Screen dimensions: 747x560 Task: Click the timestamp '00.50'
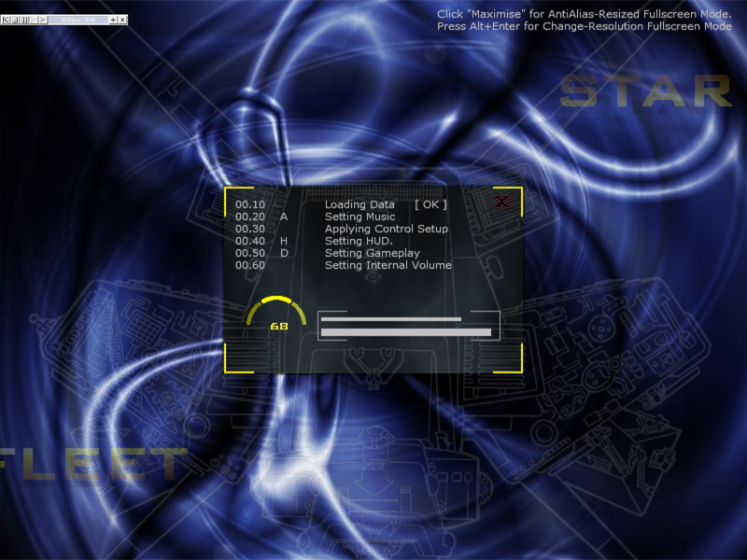click(250, 253)
